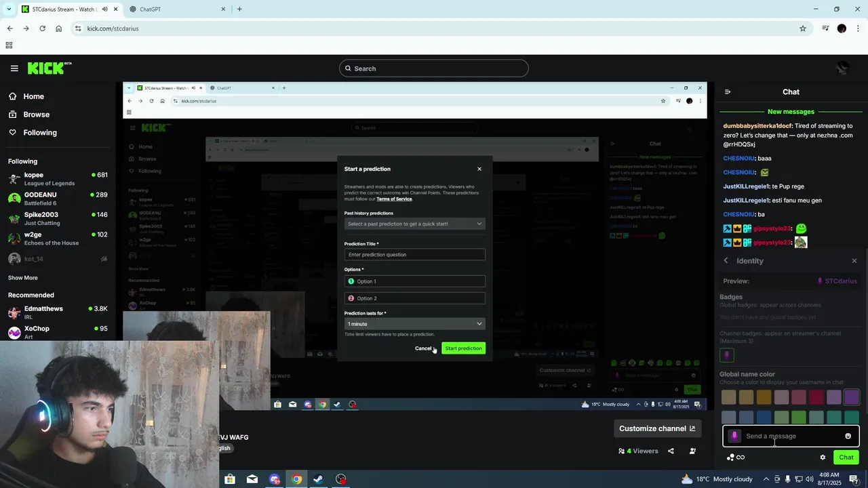View the 4 Viewers list

point(638,451)
